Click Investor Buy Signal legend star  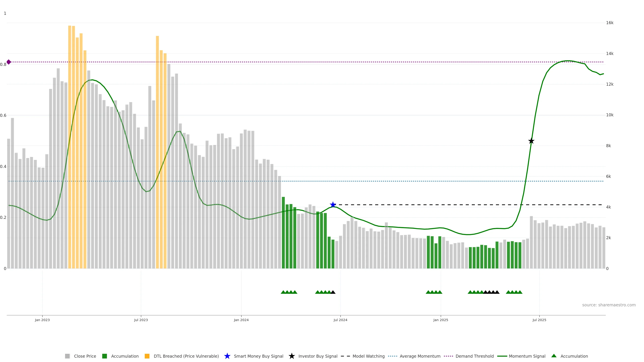coord(292,356)
